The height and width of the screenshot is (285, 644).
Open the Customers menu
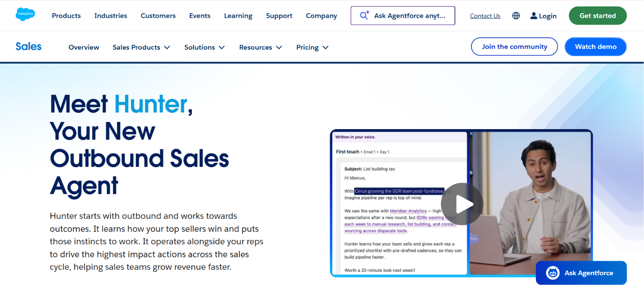[158, 16]
